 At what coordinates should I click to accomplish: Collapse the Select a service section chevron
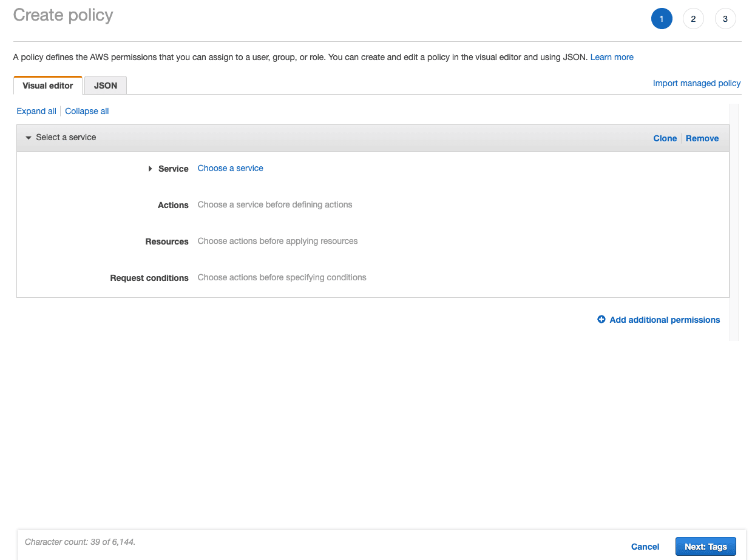point(28,137)
